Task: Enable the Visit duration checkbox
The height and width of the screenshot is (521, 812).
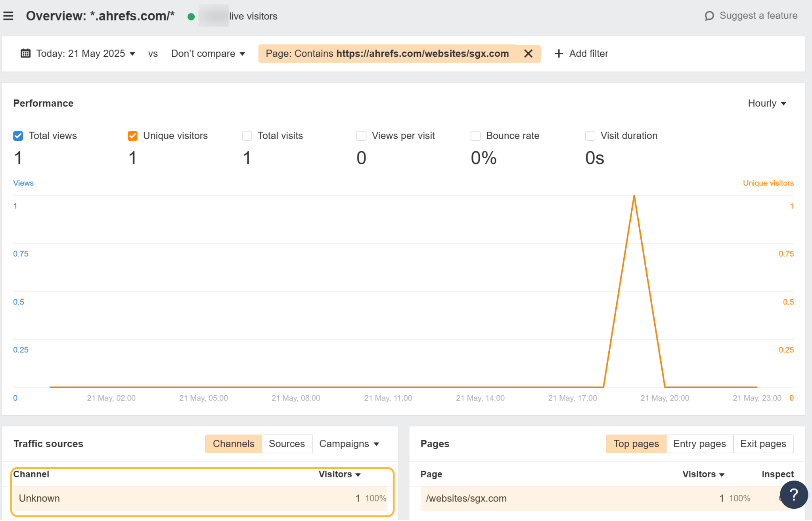Action: click(x=590, y=136)
